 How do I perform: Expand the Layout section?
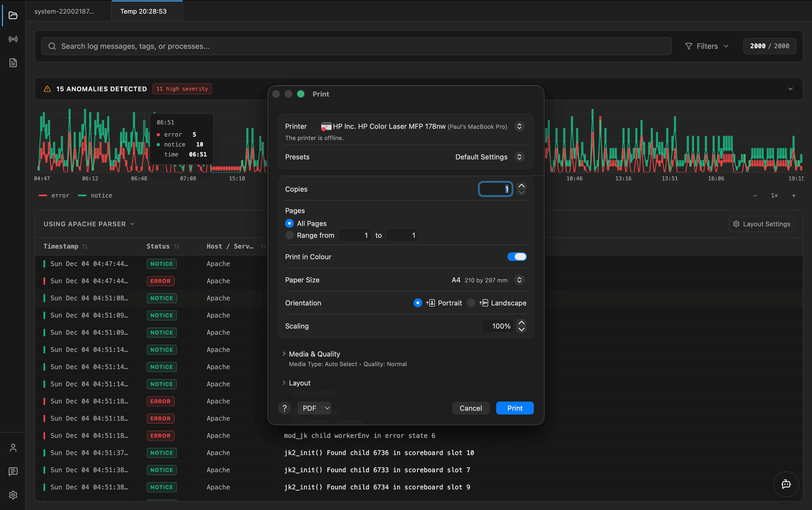click(x=284, y=383)
